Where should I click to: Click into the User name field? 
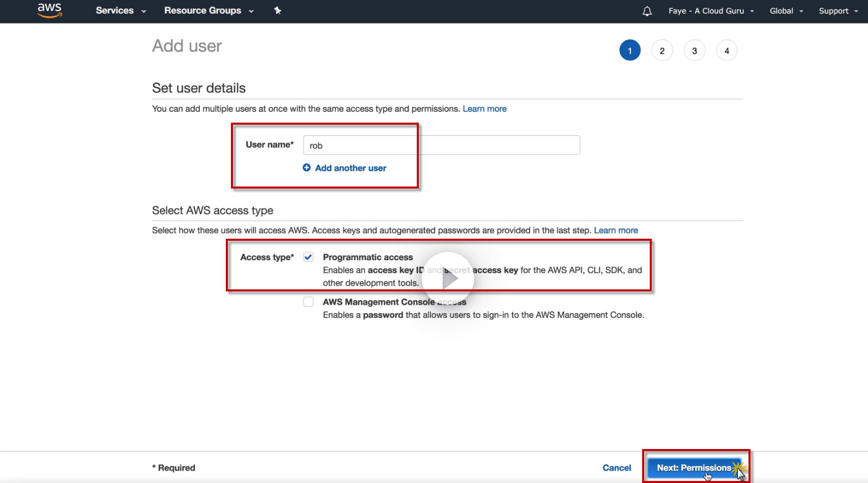click(441, 145)
